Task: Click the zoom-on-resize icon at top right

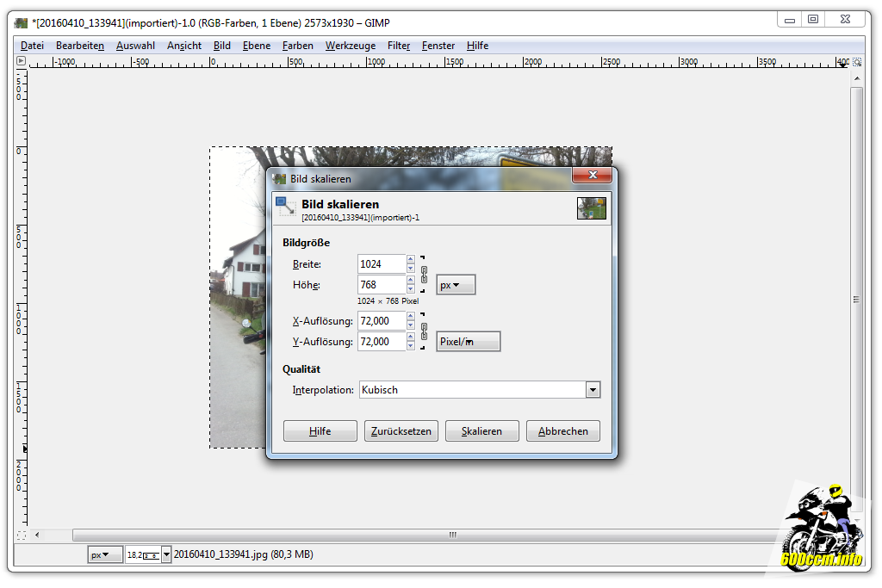Action: (856, 62)
